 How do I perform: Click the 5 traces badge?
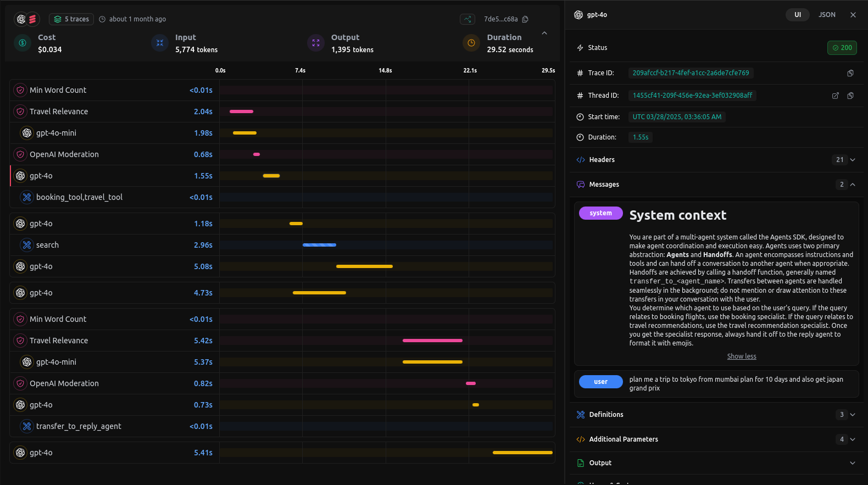pyautogui.click(x=71, y=19)
